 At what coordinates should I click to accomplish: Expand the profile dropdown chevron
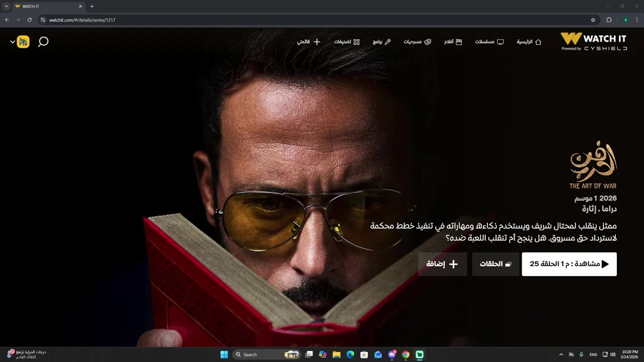13,42
